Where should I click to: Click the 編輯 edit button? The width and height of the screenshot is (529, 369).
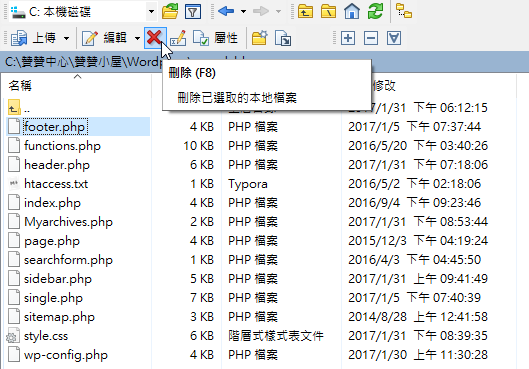tap(104, 38)
